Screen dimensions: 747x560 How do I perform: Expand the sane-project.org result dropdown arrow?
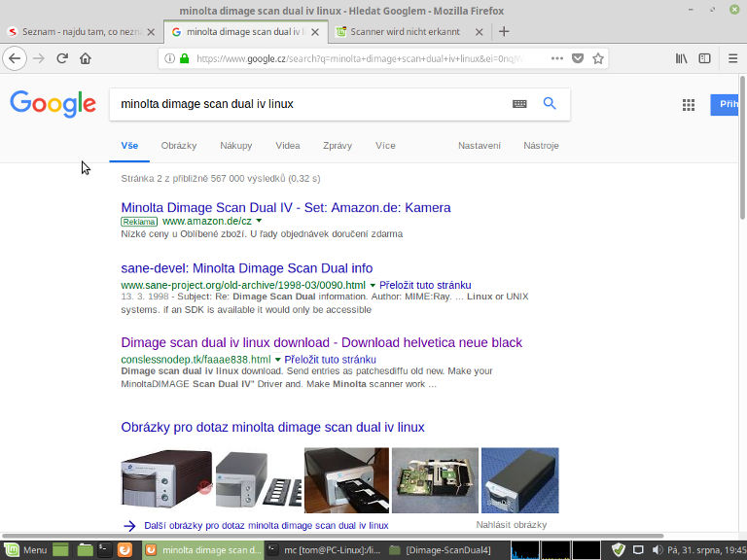[x=373, y=285]
